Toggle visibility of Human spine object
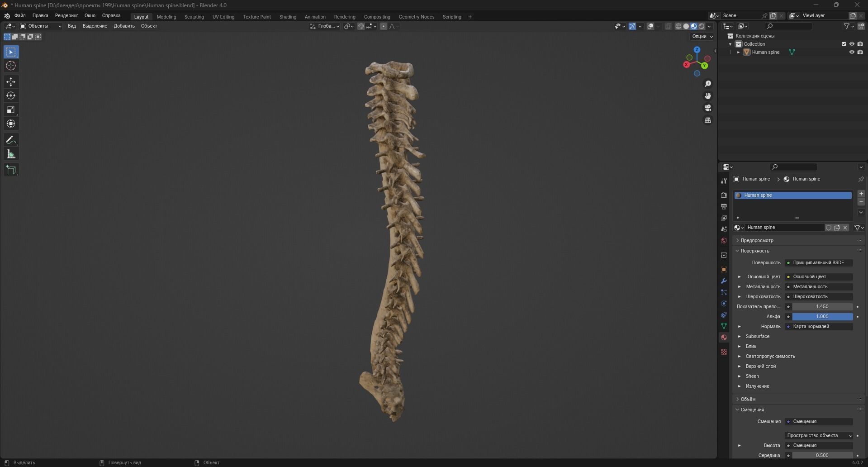Viewport: 868px width, 467px height. [x=853, y=52]
